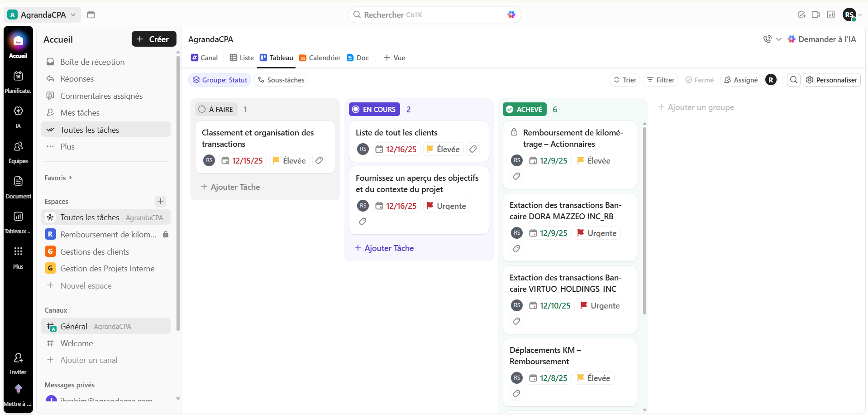This screenshot has width=868, height=415.
Task: Click the search magnifier in the board toolbar
Action: pyautogui.click(x=793, y=80)
